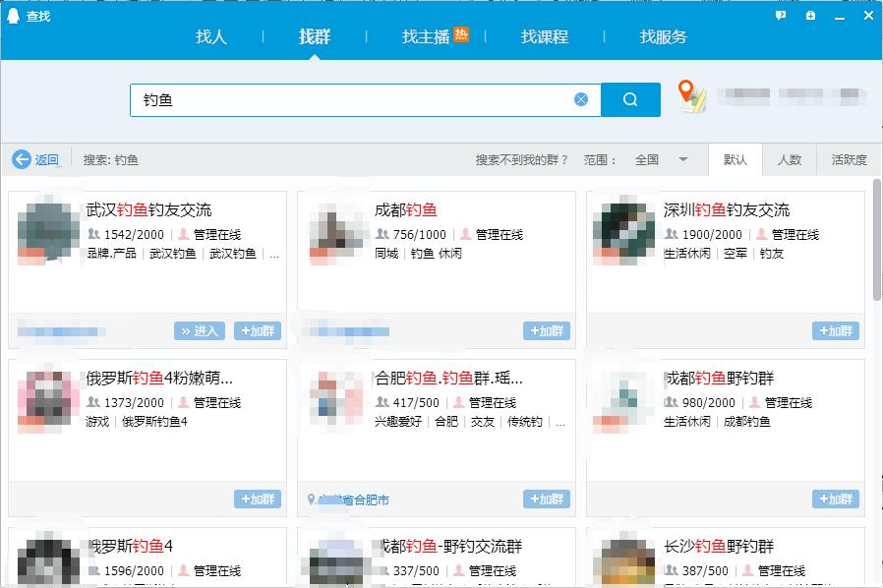Click 加群 on the 成都钓鱼 group
The image size is (883, 588).
coord(545,331)
